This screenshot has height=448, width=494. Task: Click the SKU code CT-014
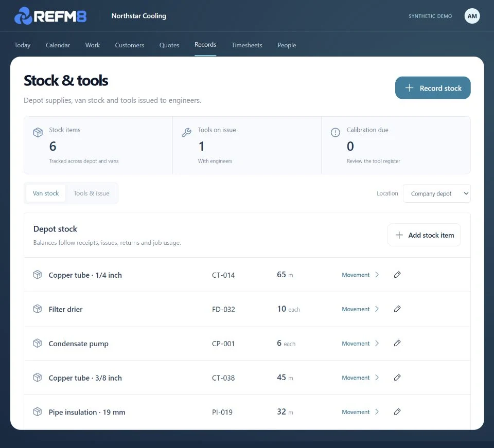(223, 275)
